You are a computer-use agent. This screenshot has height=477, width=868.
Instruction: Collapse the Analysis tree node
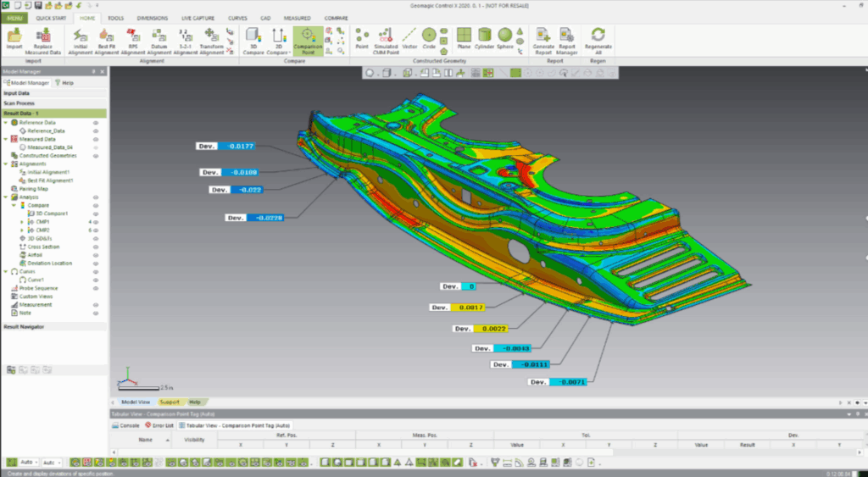[x=6, y=197]
